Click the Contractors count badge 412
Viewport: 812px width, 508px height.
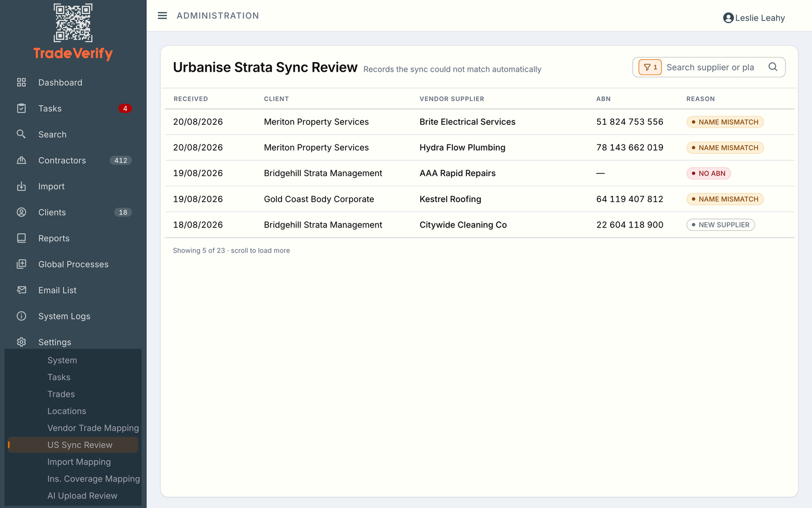(x=121, y=160)
